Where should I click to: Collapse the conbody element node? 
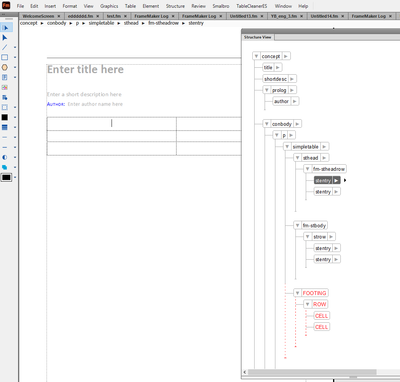click(267, 124)
